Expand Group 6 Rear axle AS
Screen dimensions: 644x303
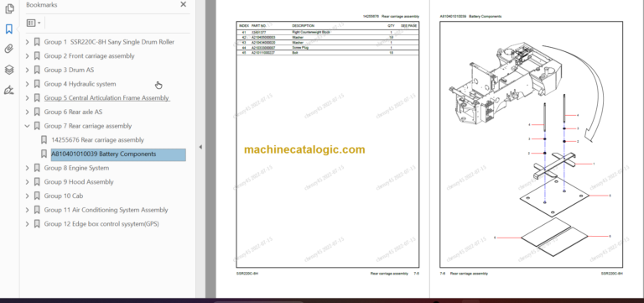point(27,112)
